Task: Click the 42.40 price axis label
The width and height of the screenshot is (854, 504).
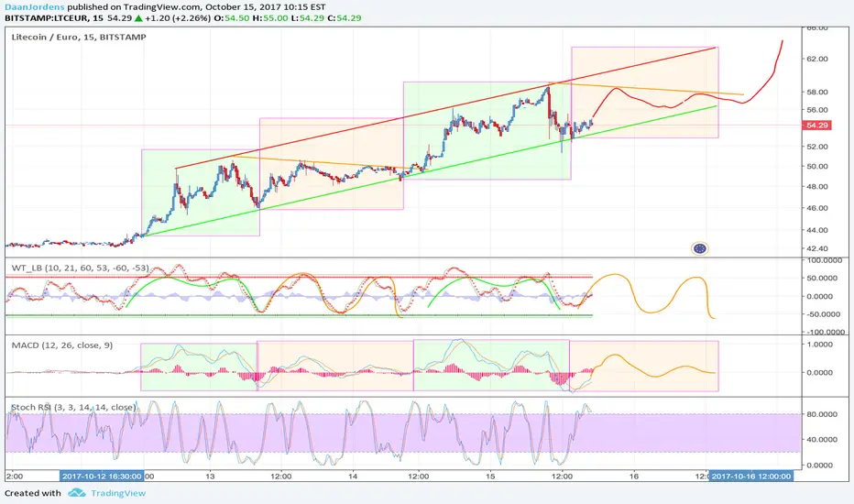Action: pyautogui.click(x=817, y=248)
